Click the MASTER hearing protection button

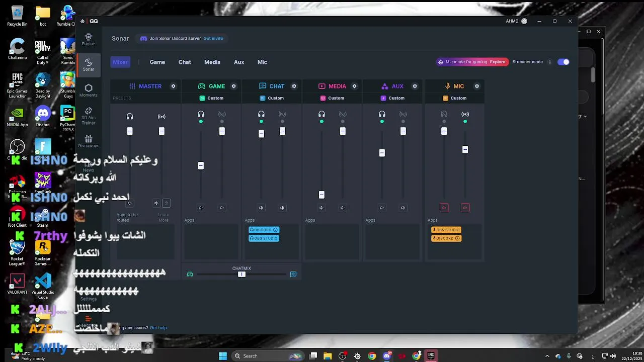(x=167, y=203)
